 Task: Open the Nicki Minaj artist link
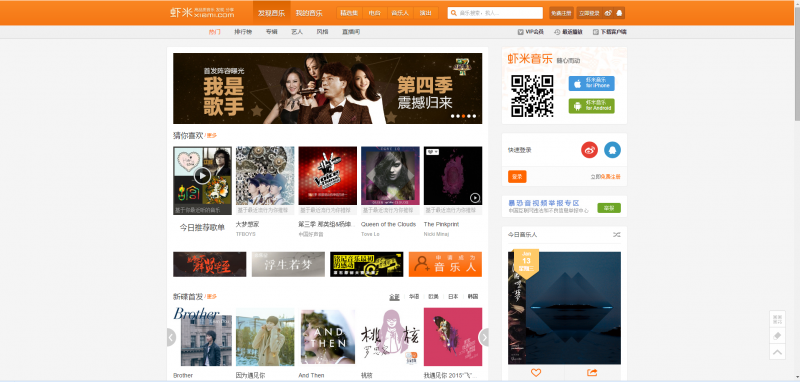[x=436, y=234]
